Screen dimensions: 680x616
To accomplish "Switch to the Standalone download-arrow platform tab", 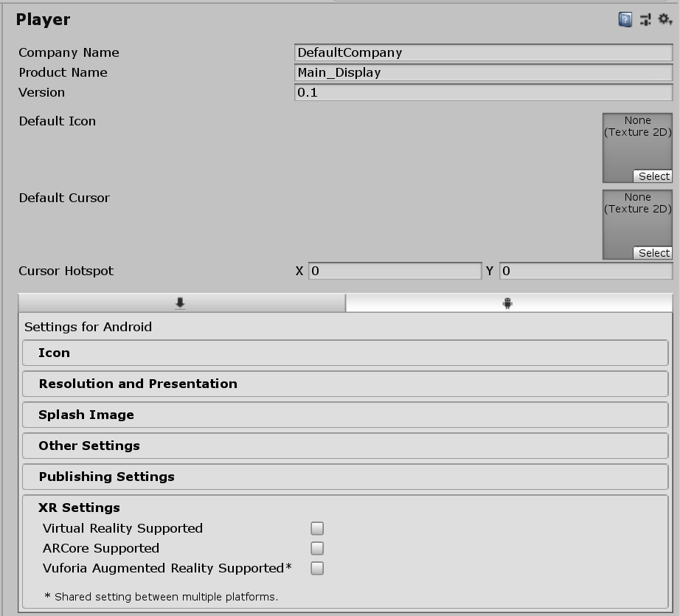I will (x=181, y=302).
